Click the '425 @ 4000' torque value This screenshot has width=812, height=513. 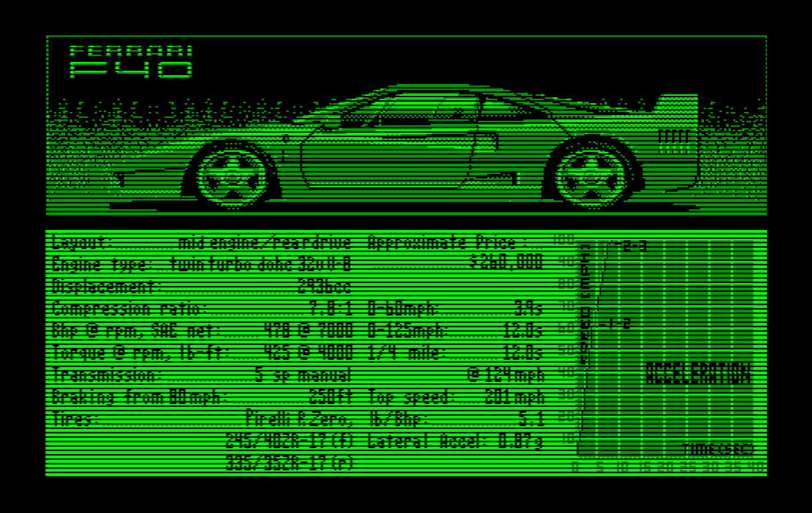click(x=308, y=353)
